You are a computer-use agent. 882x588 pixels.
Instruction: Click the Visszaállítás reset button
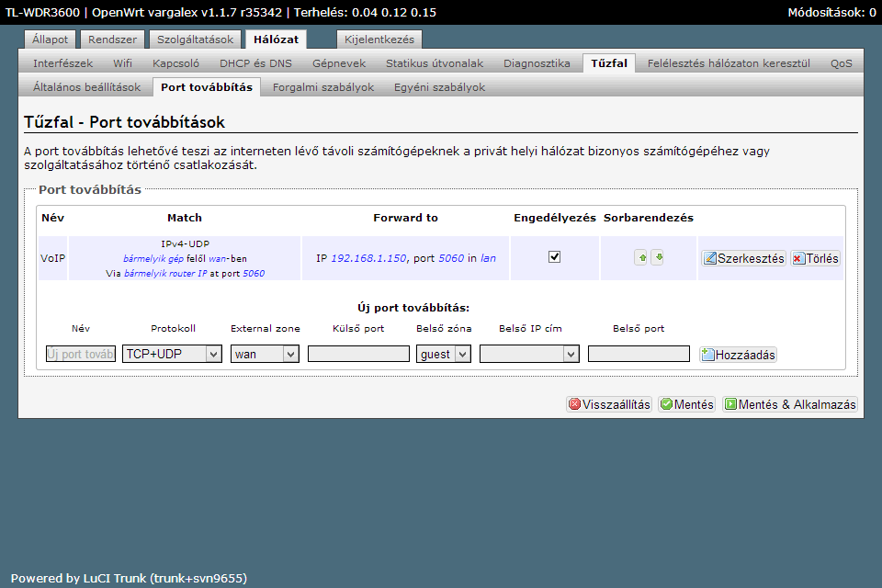pos(609,404)
